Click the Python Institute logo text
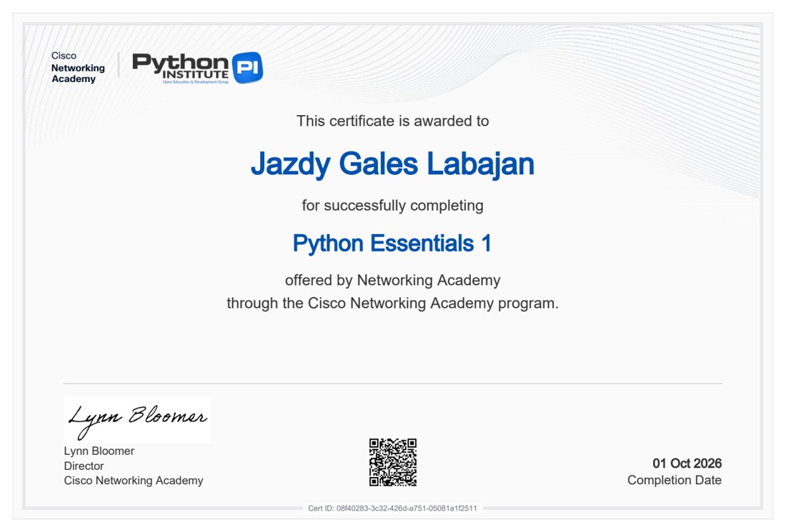The image size is (786, 532). [x=181, y=67]
